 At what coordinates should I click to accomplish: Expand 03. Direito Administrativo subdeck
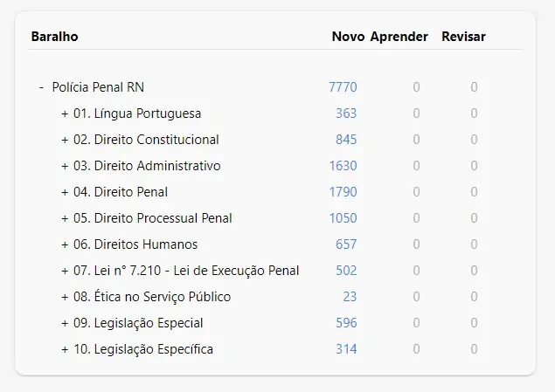pos(65,166)
